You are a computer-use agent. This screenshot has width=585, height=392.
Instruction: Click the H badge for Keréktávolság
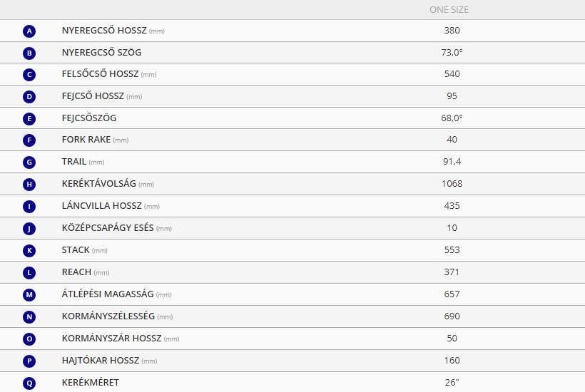(29, 184)
